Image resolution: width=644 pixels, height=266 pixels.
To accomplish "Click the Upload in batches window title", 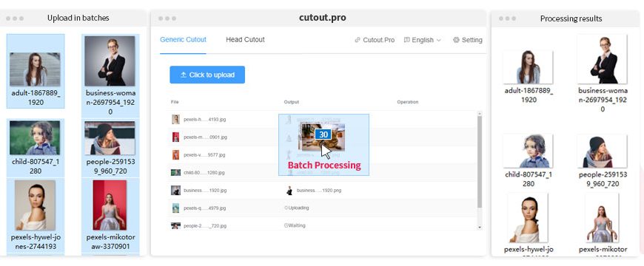I will tap(78, 18).
